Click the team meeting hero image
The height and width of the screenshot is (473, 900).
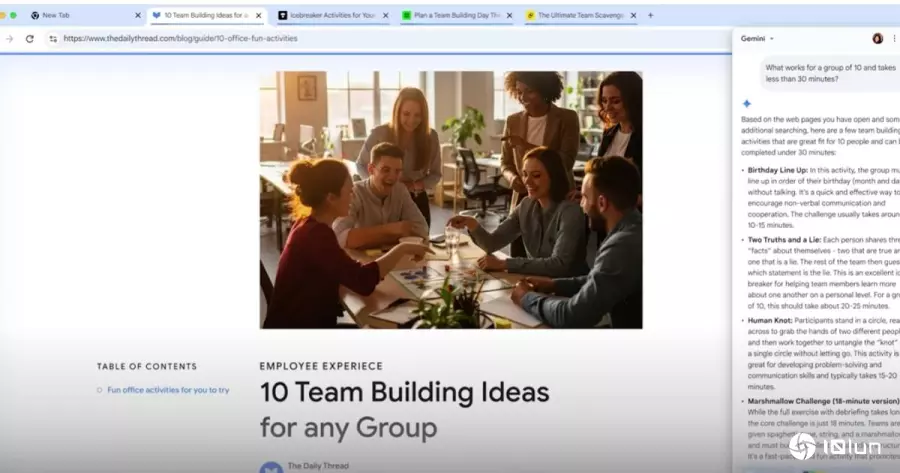click(x=451, y=199)
